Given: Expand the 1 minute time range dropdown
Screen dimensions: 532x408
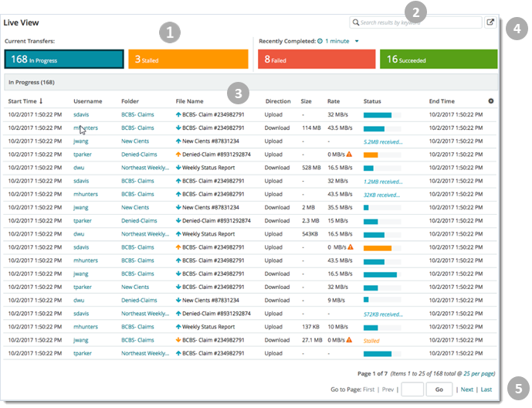Looking at the screenshot, I should (x=357, y=40).
